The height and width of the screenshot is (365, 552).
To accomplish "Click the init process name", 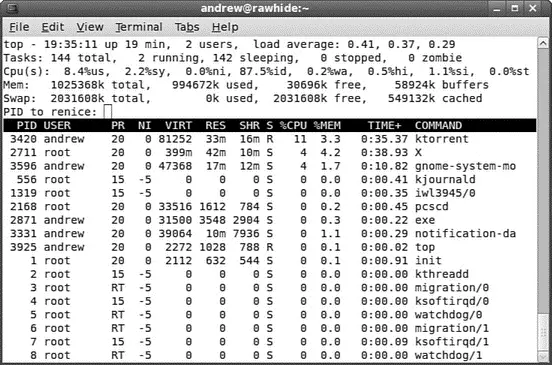I will [428, 261].
